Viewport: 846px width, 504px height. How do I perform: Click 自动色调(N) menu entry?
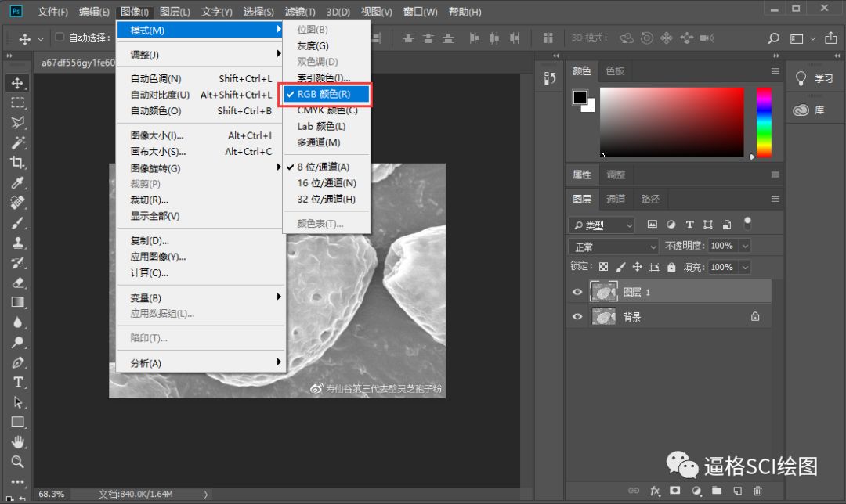point(201,79)
